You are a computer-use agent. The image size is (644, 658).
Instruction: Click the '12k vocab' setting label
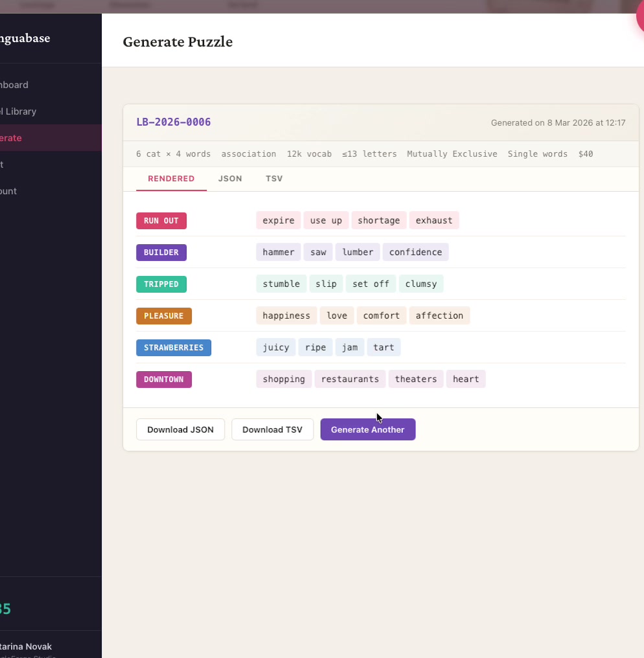click(x=309, y=154)
